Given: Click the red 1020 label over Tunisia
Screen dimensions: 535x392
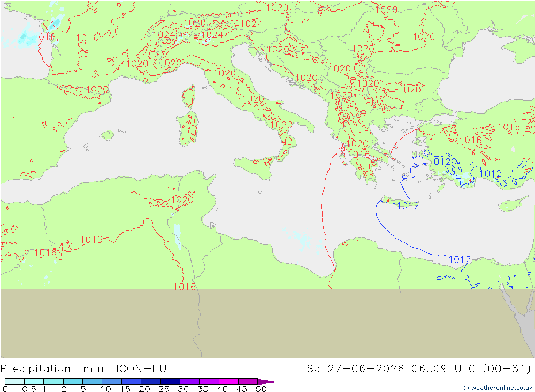Looking at the screenshot, I should pos(182,199).
